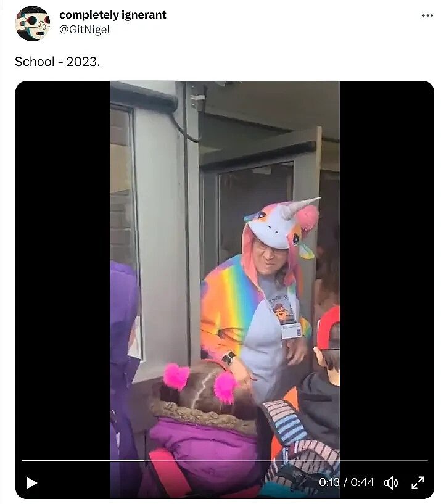Click the video frame showing unicorn costume
The image size is (441, 504).
[x=225, y=289]
